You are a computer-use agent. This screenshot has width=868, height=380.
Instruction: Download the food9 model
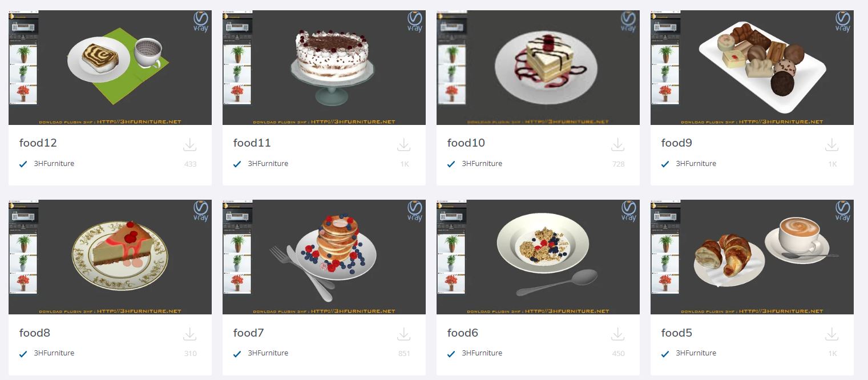(832, 145)
